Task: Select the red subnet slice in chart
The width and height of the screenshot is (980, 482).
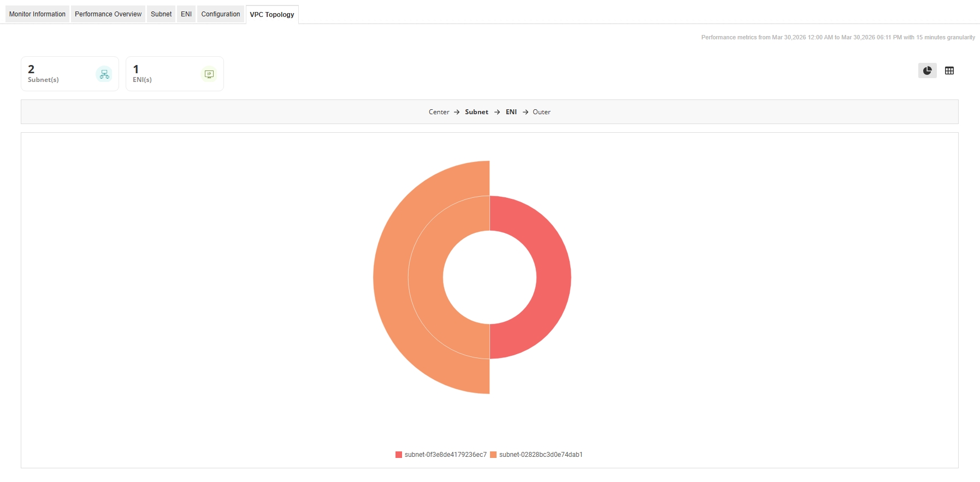Action: click(x=553, y=277)
